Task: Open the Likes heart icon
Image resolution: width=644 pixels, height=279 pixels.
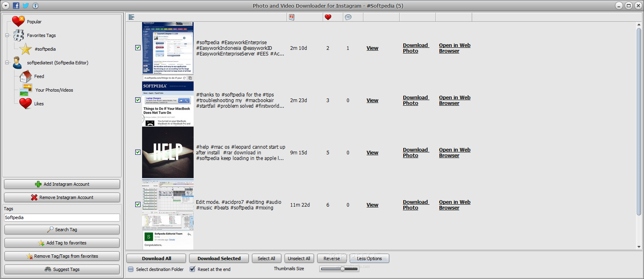Action: pyautogui.click(x=25, y=104)
